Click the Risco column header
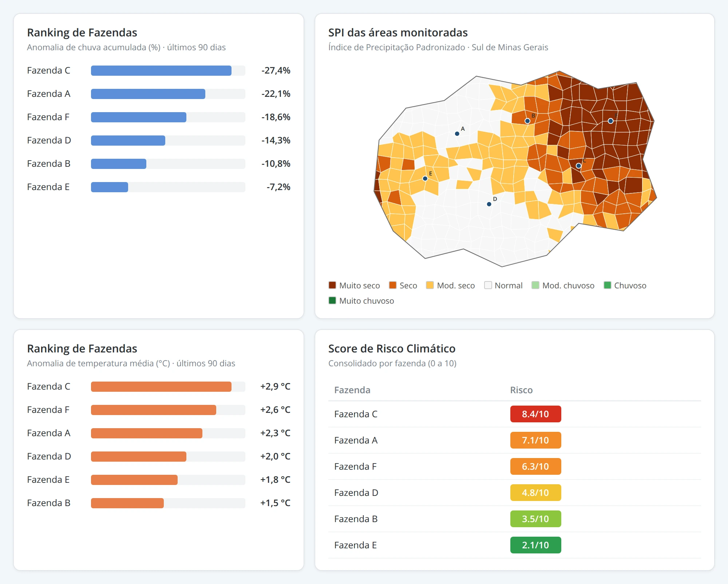This screenshot has height=584, width=728. coord(521,390)
